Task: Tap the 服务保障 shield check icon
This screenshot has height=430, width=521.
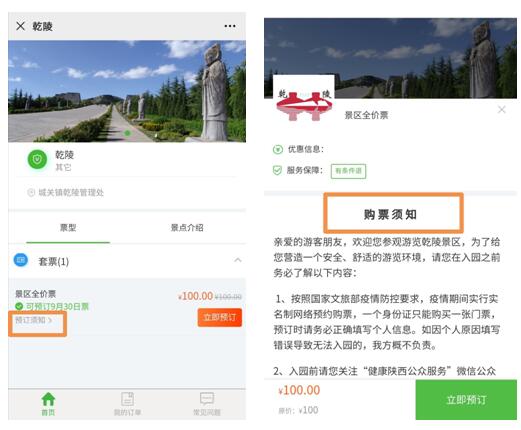Action: pyautogui.click(x=277, y=170)
